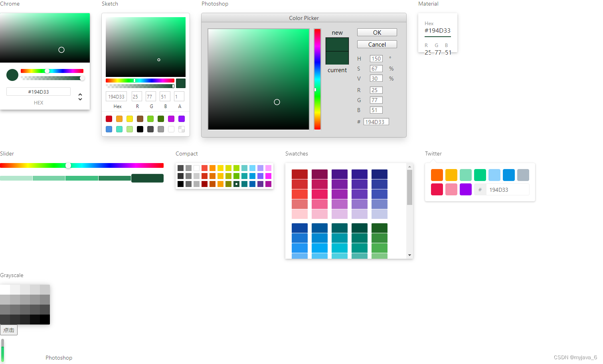This screenshot has width=603, height=364.
Task: Open the CSDN myjava_6 profile link
Action: (575, 357)
